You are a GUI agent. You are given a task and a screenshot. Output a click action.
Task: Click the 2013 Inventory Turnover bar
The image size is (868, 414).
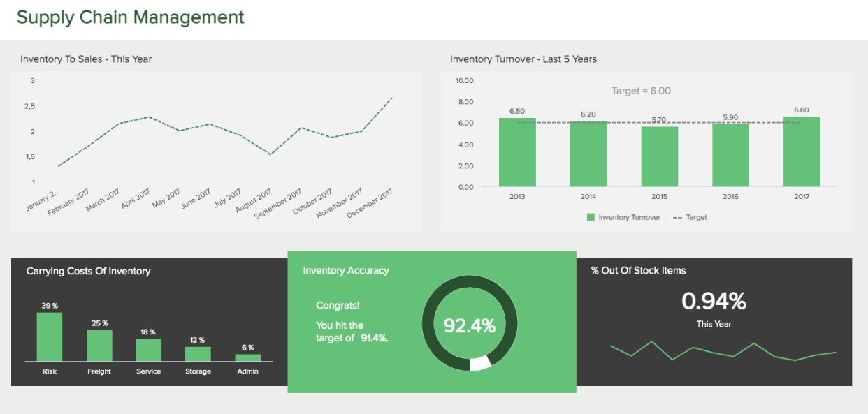pyautogui.click(x=517, y=152)
